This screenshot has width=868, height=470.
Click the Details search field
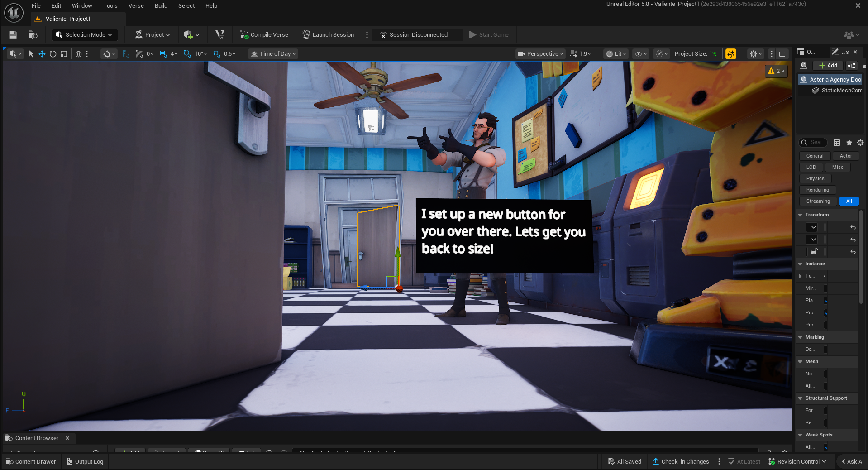click(x=813, y=143)
